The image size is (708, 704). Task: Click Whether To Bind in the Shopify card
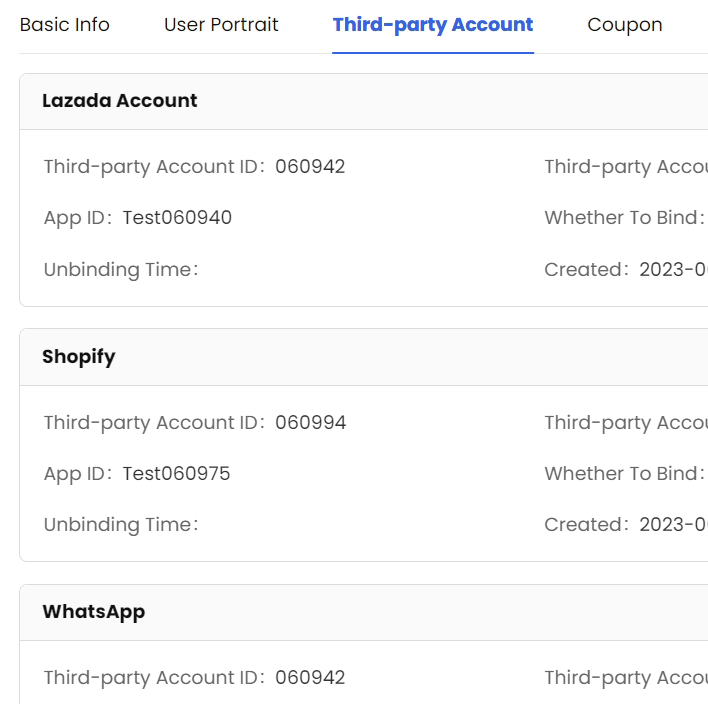[x=624, y=474]
